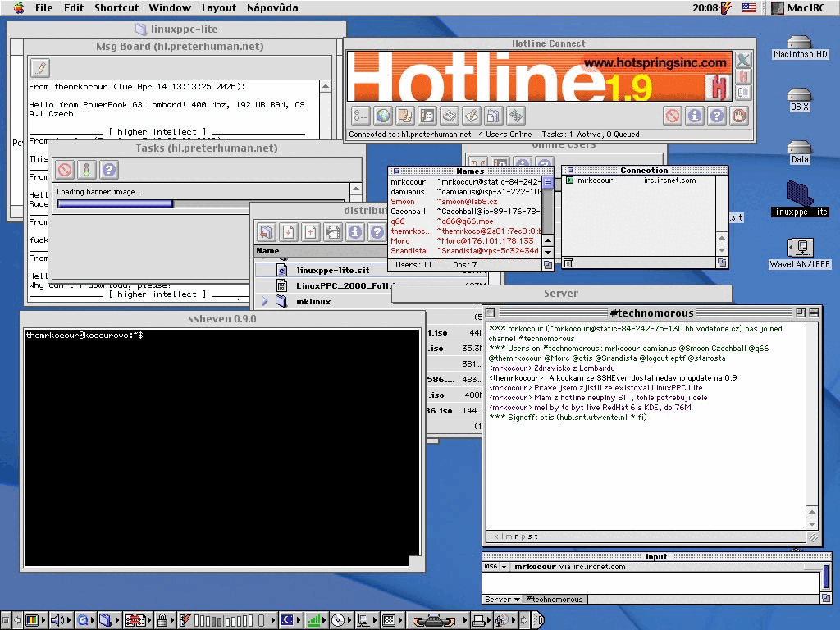This screenshot has height=630, width=840.
Task: Open the news reader icon in Hotline toolbar
Action: pyautogui.click(x=449, y=116)
